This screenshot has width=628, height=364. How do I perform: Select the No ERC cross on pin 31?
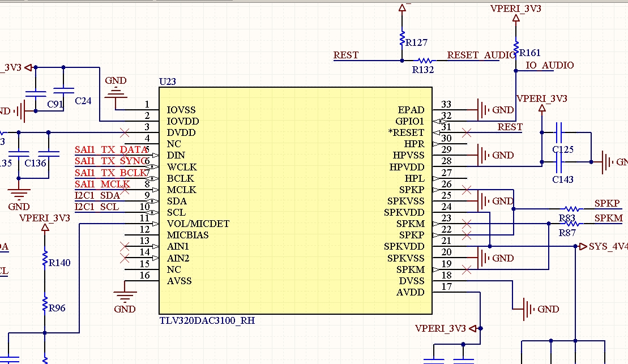point(466,132)
